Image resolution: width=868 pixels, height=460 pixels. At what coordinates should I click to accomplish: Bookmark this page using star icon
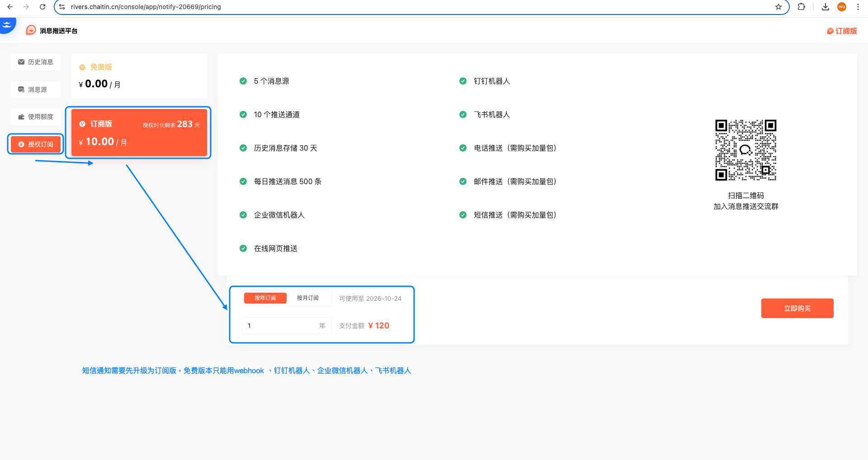778,7
